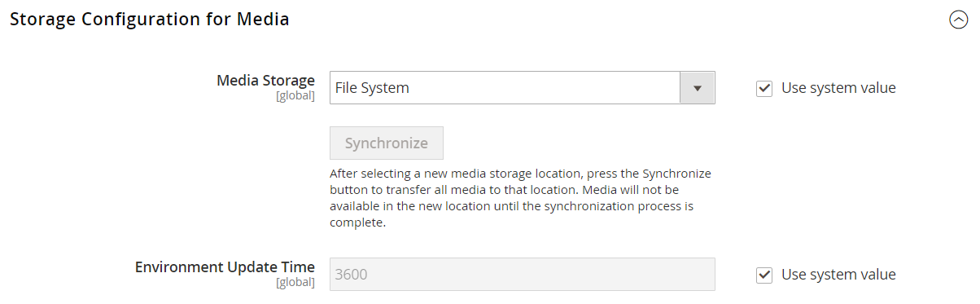Click the 3600 value in the disabled field
The height and width of the screenshot is (304, 980).
[352, 275]
